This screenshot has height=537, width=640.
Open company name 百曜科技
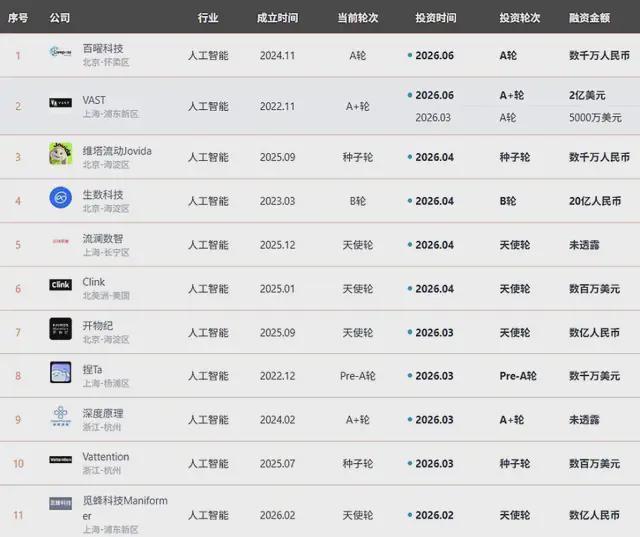click(x=103, y=49)
